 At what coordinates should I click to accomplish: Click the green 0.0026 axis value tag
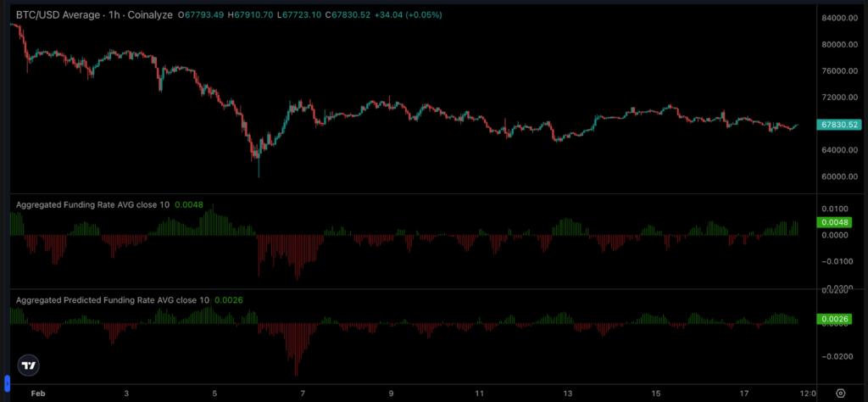tap(830, 320)
